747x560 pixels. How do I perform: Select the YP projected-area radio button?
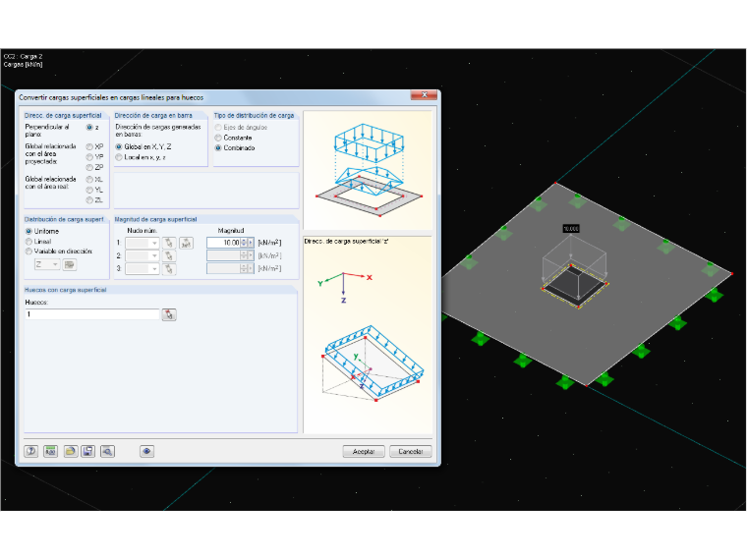(x=89, y=156)
